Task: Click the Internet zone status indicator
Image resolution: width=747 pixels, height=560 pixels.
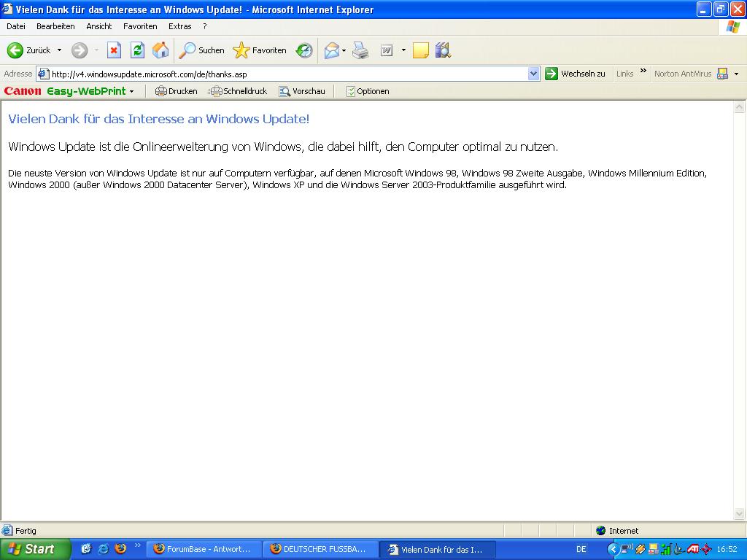Action: pyautogui.click(x=617, y=531)
